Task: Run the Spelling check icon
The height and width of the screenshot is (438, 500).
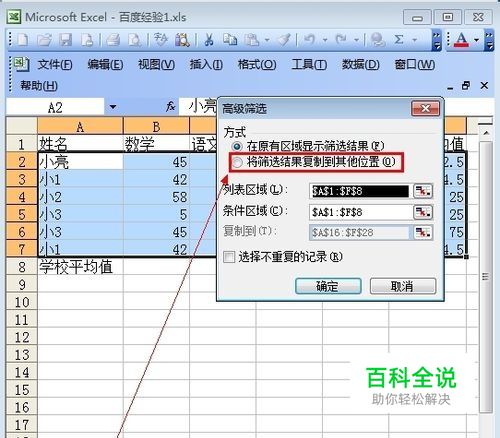Action: (x=161, y=40)
